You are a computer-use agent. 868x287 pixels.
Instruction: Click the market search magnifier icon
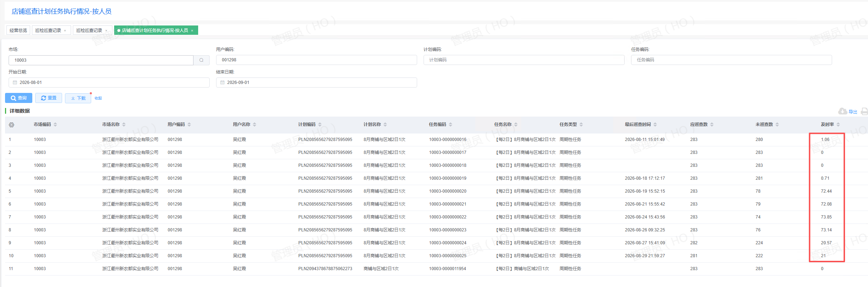click(201, 60)
